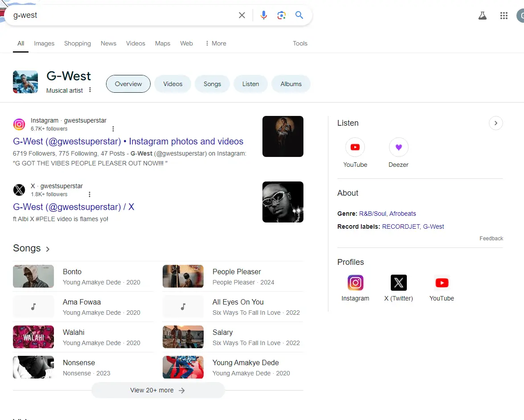
Task: Click music note icon for Ama Fowaa
Action: tap(33, 307)
